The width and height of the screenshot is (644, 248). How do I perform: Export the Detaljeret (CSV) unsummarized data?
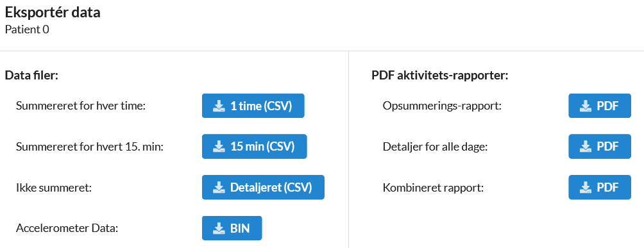[x=263, y=188]
